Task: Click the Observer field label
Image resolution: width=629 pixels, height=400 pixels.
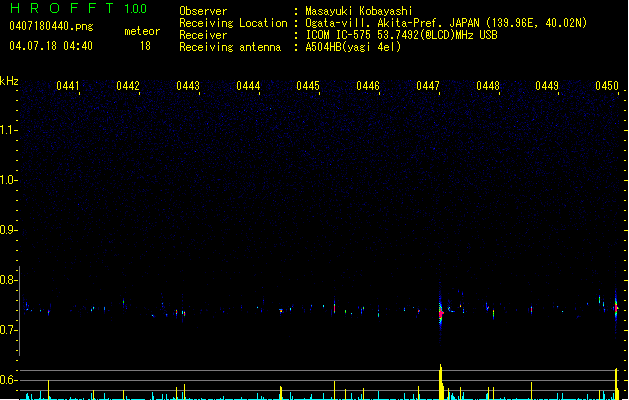Action: pos(203,11)
